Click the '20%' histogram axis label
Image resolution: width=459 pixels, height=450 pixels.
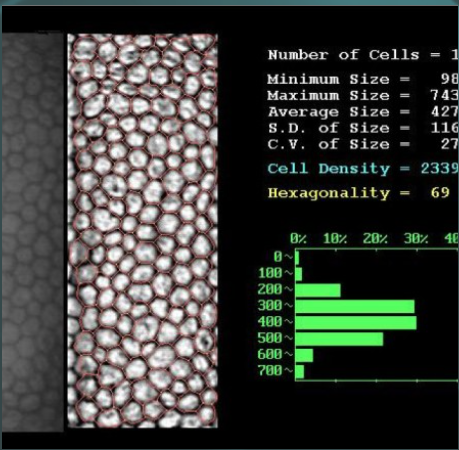[375, 239]
